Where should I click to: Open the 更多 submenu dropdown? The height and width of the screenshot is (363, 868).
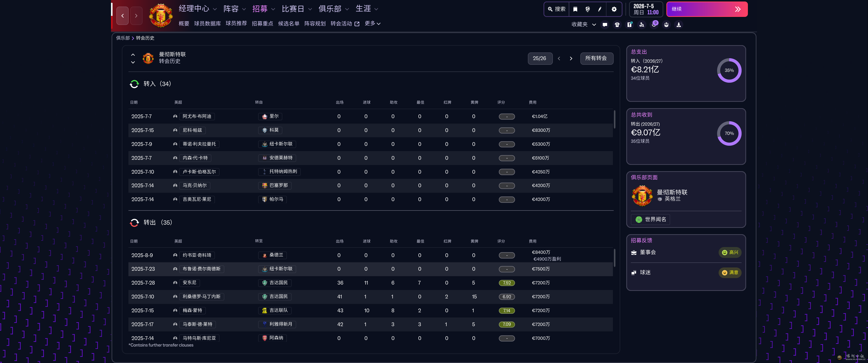click(x=372, y=23)
